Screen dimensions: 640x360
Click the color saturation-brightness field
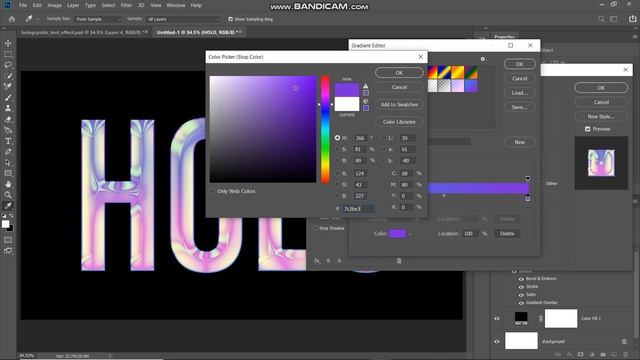click(263, 129)
